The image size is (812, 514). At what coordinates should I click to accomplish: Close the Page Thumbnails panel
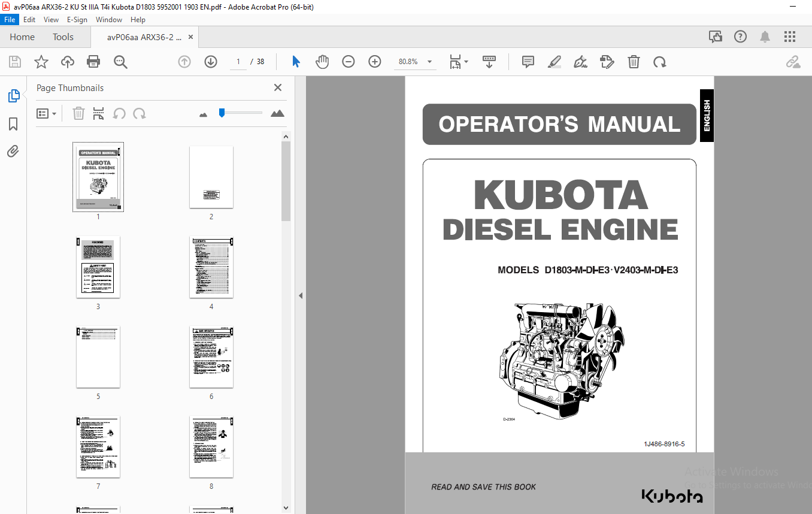pos(278,87)
